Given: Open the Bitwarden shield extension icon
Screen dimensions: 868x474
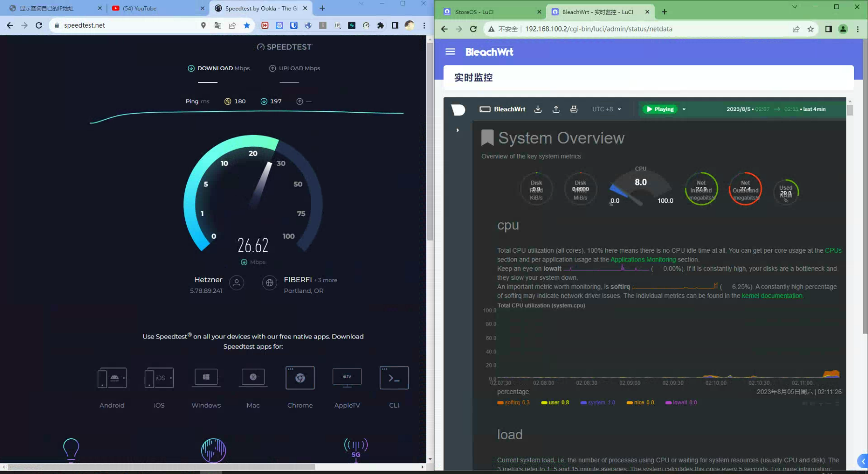Looking at the screenshot, I should (x=294, y=25).
